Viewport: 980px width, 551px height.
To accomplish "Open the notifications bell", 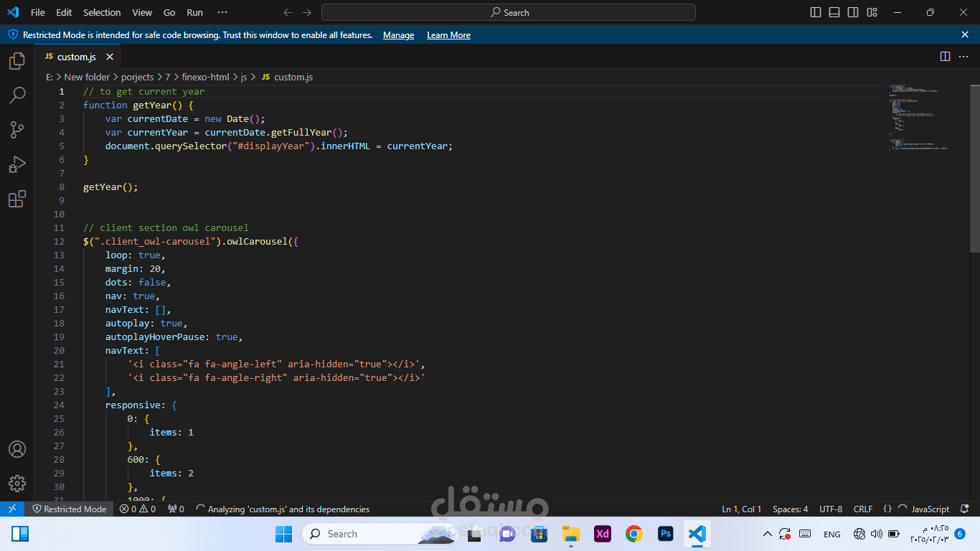I will tap(966, 509).
